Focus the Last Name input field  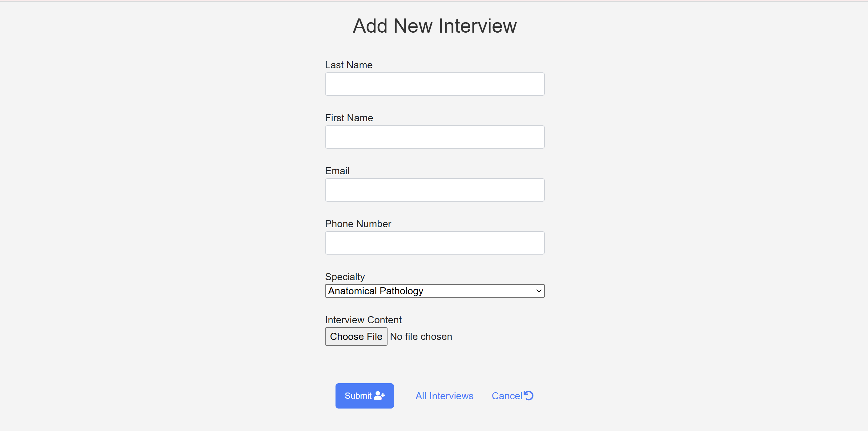(435, 84)
